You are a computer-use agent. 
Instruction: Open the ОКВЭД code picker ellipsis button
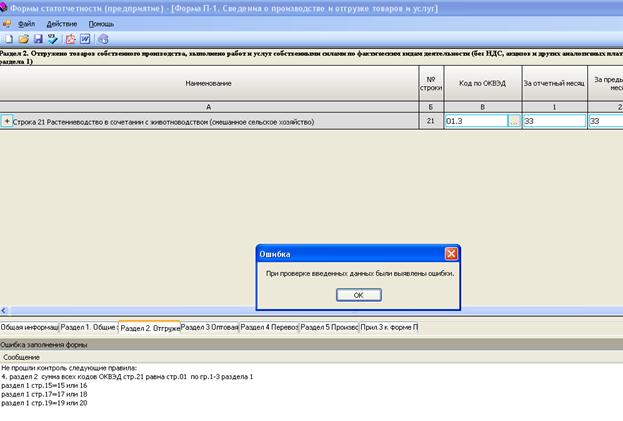coord(514,121)
